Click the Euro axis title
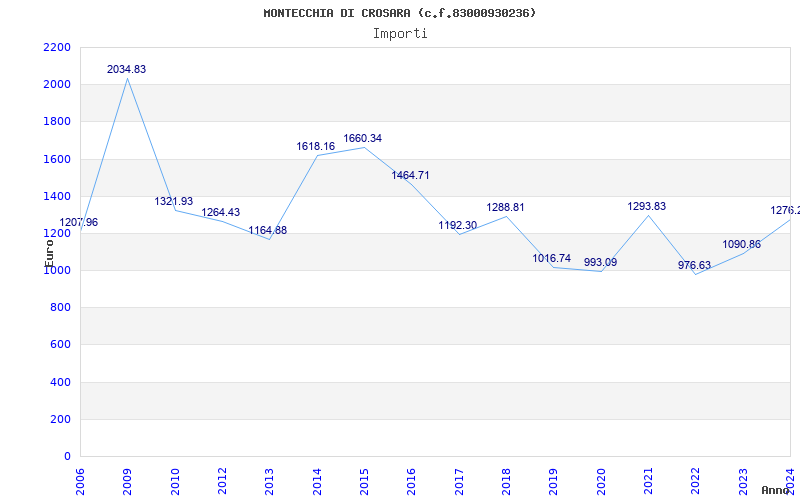The height and width of the screenshot is (500, 800). click(x=49, y=253)
